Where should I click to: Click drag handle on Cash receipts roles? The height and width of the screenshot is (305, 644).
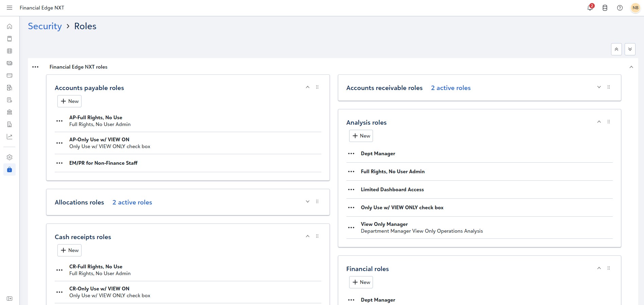pyautogui.click(x=317, y=236)
